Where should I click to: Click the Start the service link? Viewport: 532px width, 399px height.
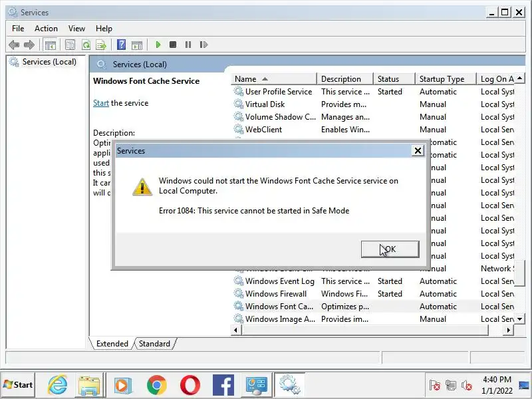point(101,103)
